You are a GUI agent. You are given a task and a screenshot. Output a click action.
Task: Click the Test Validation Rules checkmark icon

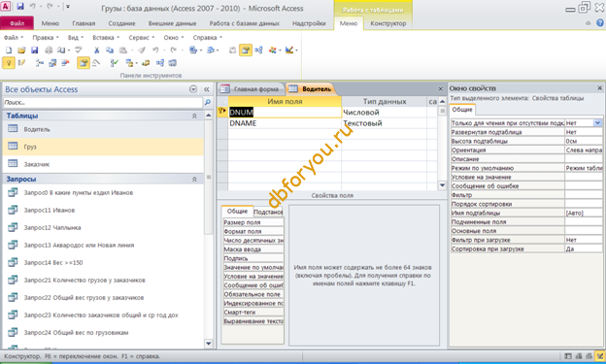point(114,63)
